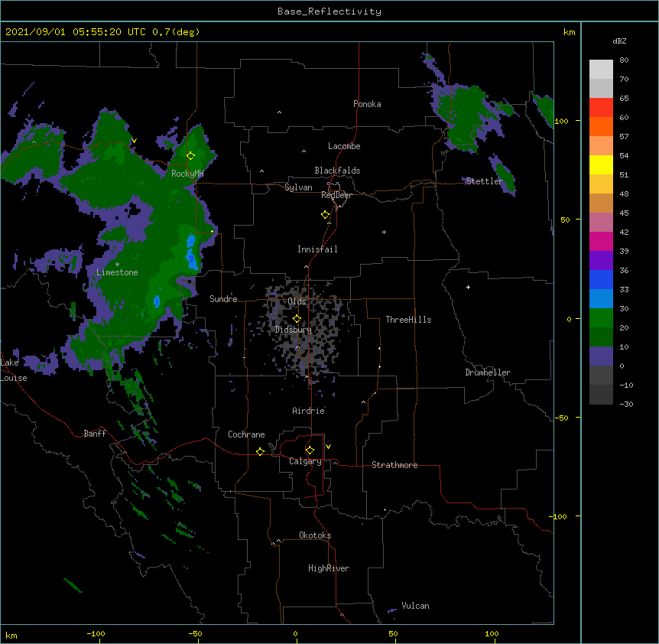
Task: Click the yellow diamond marker beside RockyMH
Action: click(x=191, y=155)
